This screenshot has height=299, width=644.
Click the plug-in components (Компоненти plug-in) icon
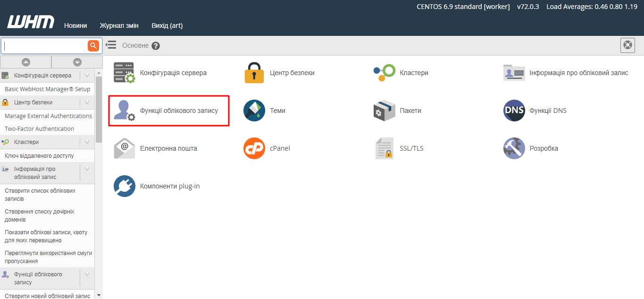click(124, 186)
